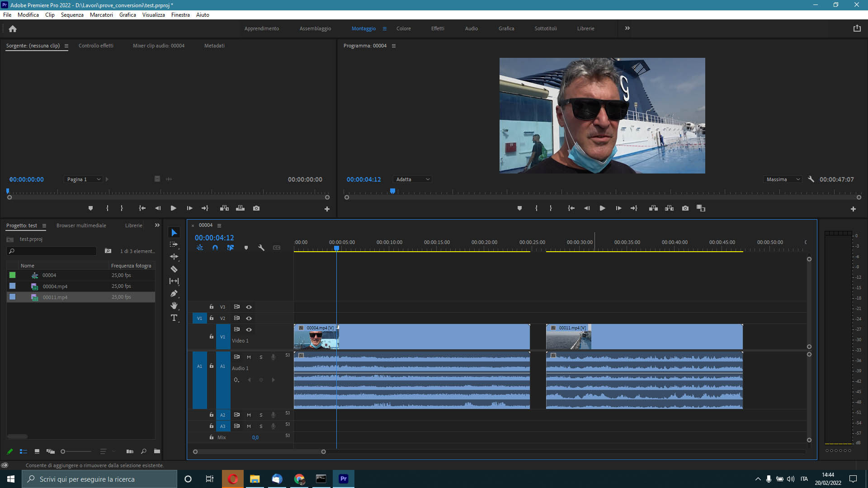Image resolution: width=868 pixels, height=488 pixels.
Task: Select 00011.mp4 in Project panel
Action: 81,297
